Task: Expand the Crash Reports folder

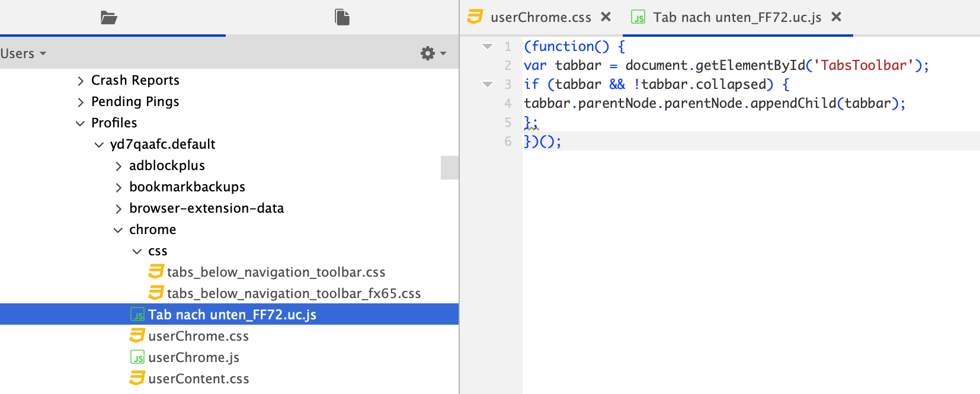Action: pos(81,81)
